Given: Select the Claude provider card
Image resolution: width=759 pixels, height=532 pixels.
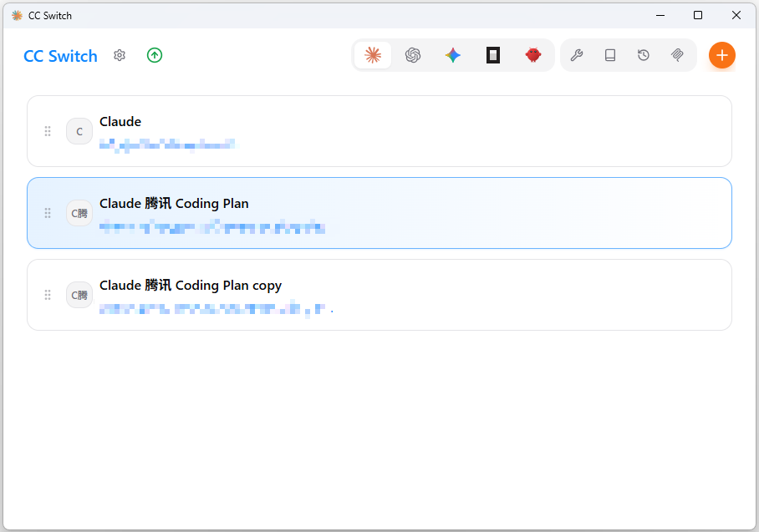Looking at the screenshot, I should [418, 131].
